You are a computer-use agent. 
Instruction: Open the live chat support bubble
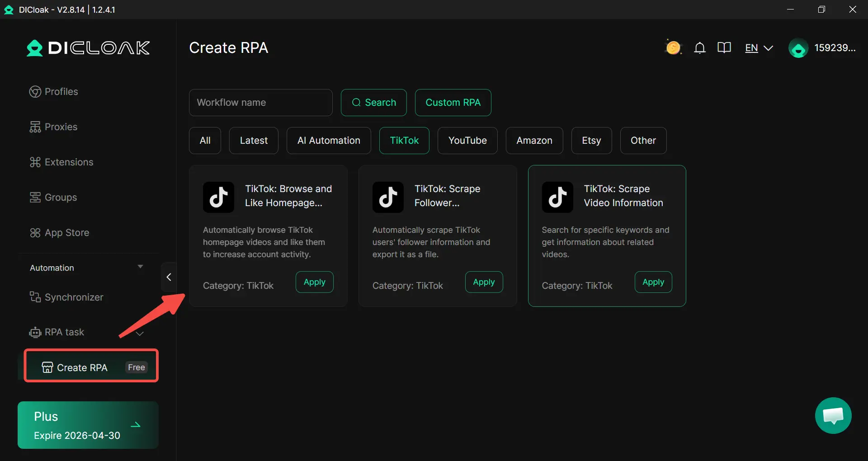tap(833, 415)
